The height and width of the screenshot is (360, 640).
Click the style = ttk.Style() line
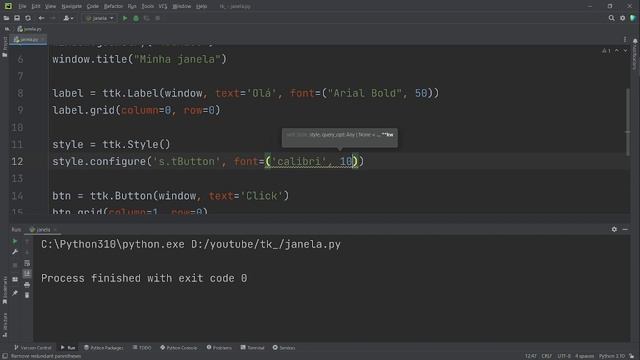pos(111,144)
